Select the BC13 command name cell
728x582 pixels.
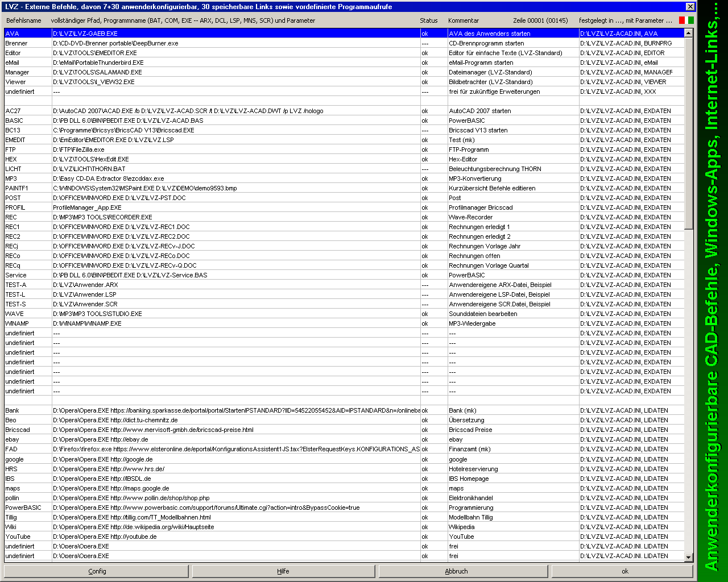click(28, 130)
